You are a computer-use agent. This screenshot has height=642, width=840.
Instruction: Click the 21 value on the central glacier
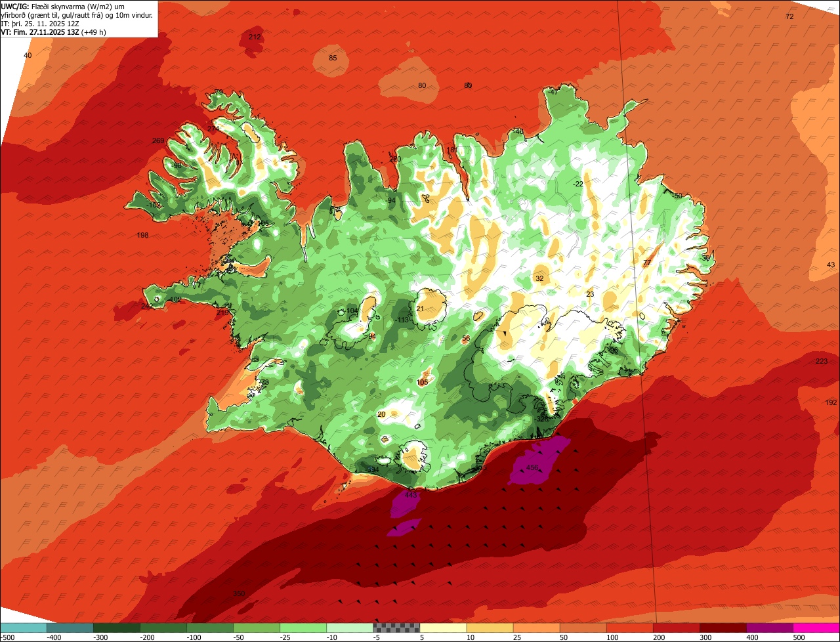click(421, 309)
